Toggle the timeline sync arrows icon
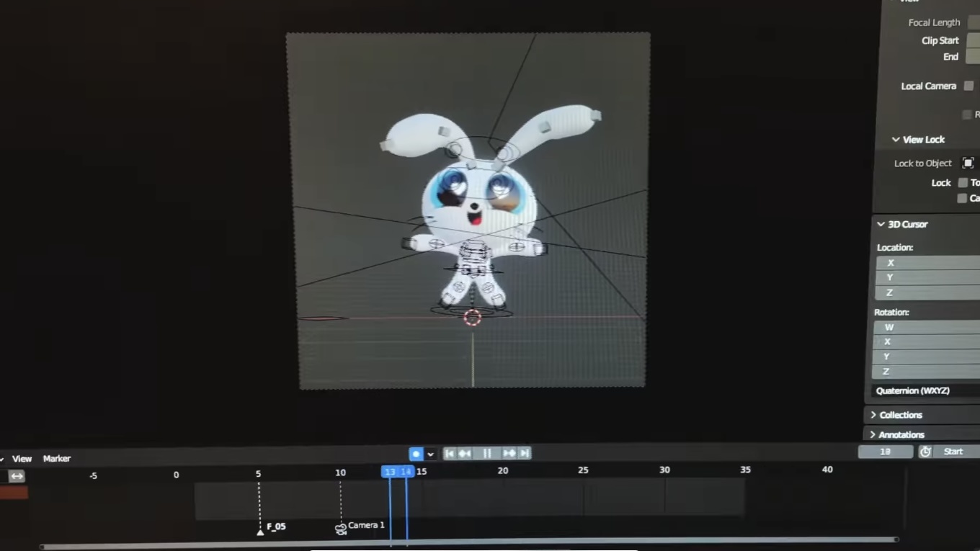 click(x=17, y=476)
